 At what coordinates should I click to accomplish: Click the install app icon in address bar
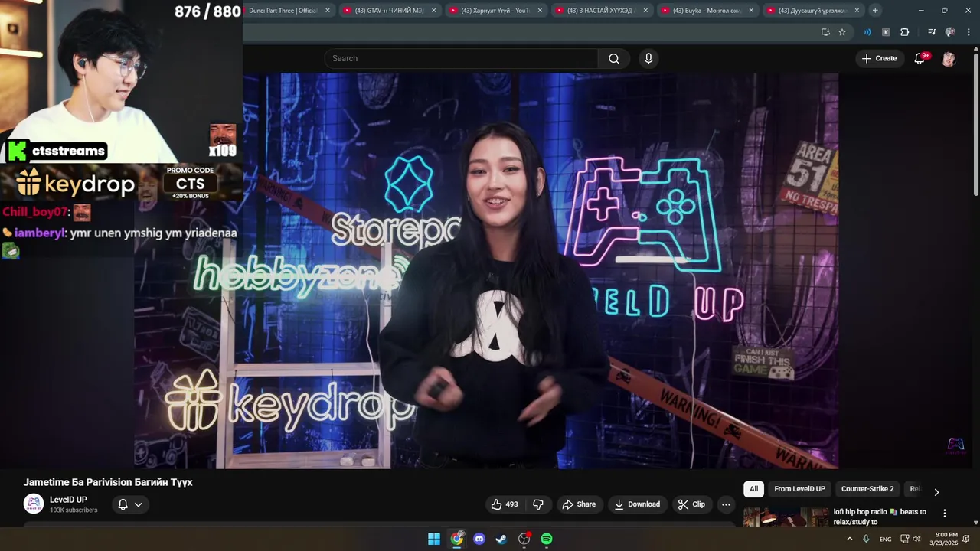pos(825,32)
